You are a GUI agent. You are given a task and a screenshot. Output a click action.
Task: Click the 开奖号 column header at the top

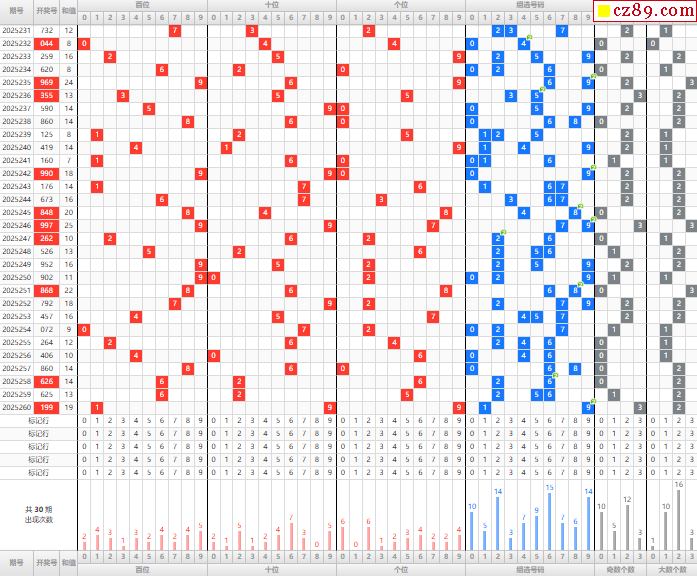pos(46,10)
